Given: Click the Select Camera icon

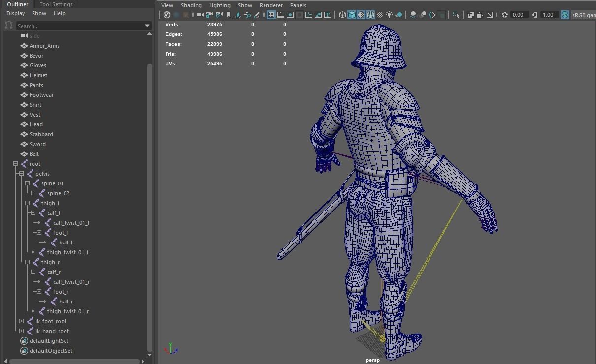Looking at the screenshot, I should click(x=200, y=15).
